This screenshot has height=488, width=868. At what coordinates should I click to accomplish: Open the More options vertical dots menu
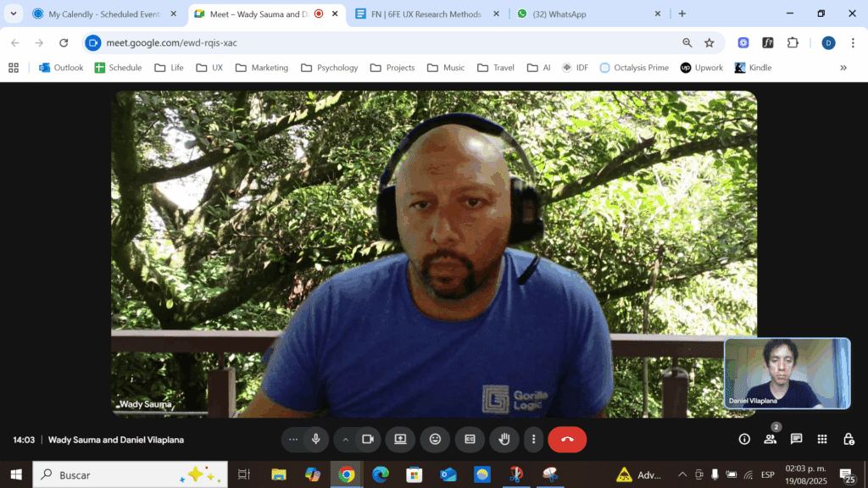(533, 439)
